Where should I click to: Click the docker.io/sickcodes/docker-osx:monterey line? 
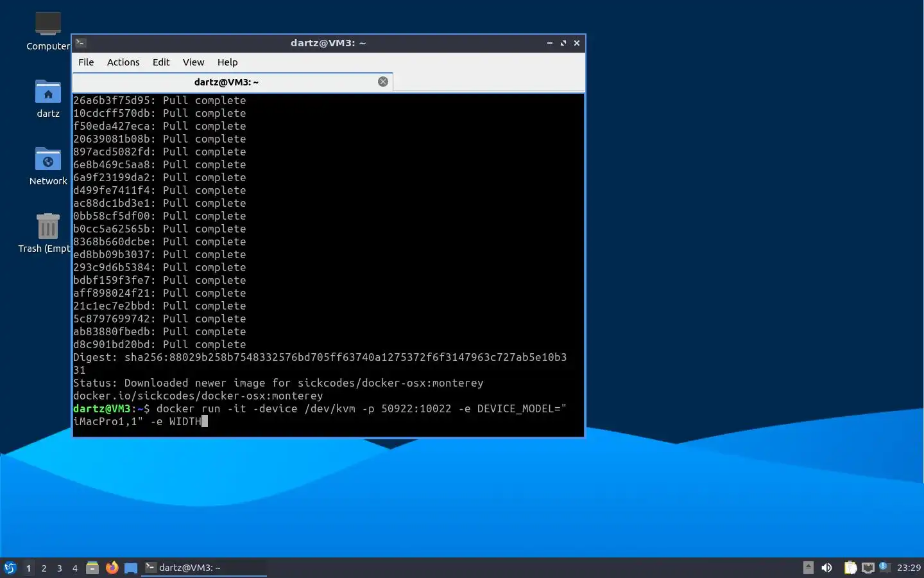pyautogui.click(x=198, y=396)
